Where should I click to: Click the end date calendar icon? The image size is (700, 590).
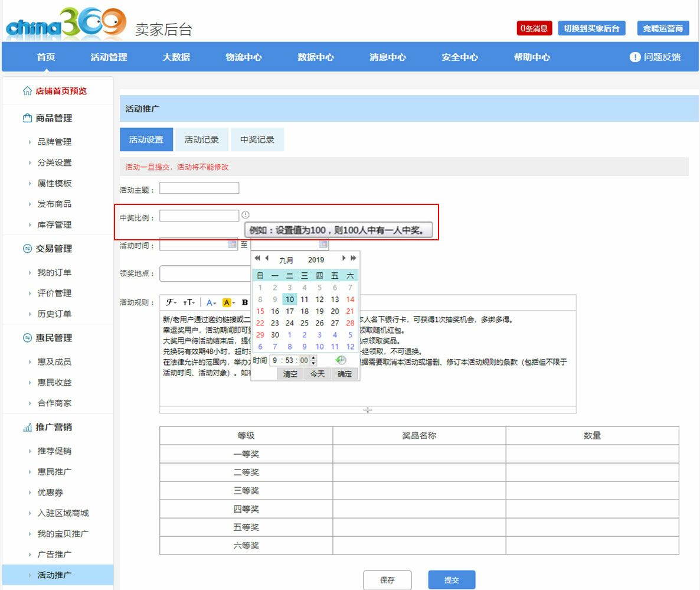pyautogui.click(x=323, y=245)
